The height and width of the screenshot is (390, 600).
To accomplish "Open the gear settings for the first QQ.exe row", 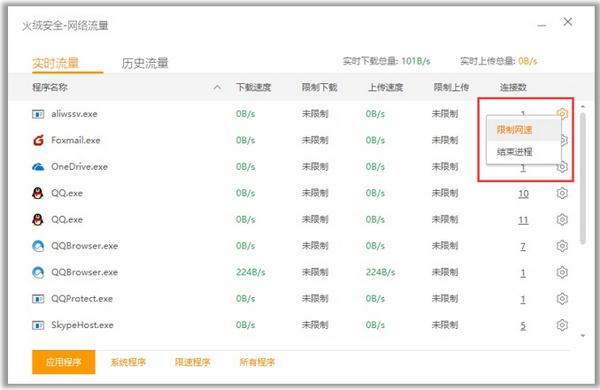I will (x=562, y=193).
